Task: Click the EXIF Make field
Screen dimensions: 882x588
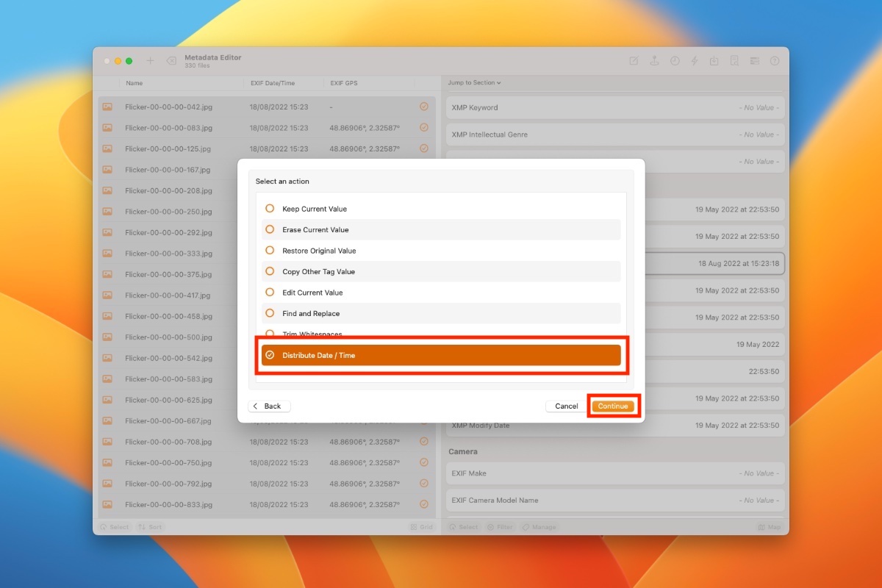Action: 615,473
